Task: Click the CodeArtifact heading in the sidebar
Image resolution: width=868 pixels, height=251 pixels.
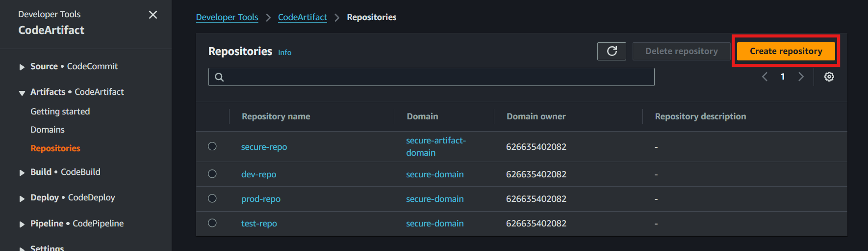Action: [x=51, y=30]
